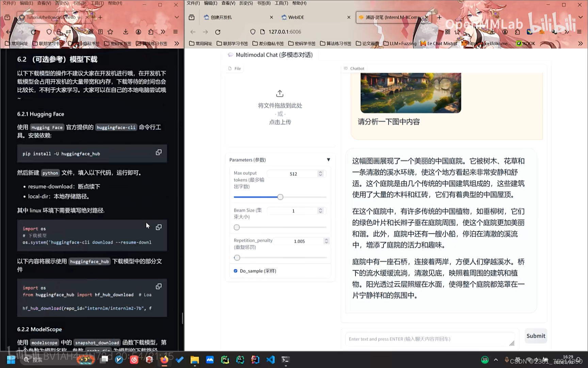Screen dimensions: 588x368
Task: Click the upload arrow in File panel
Action: tap(280, 93)
